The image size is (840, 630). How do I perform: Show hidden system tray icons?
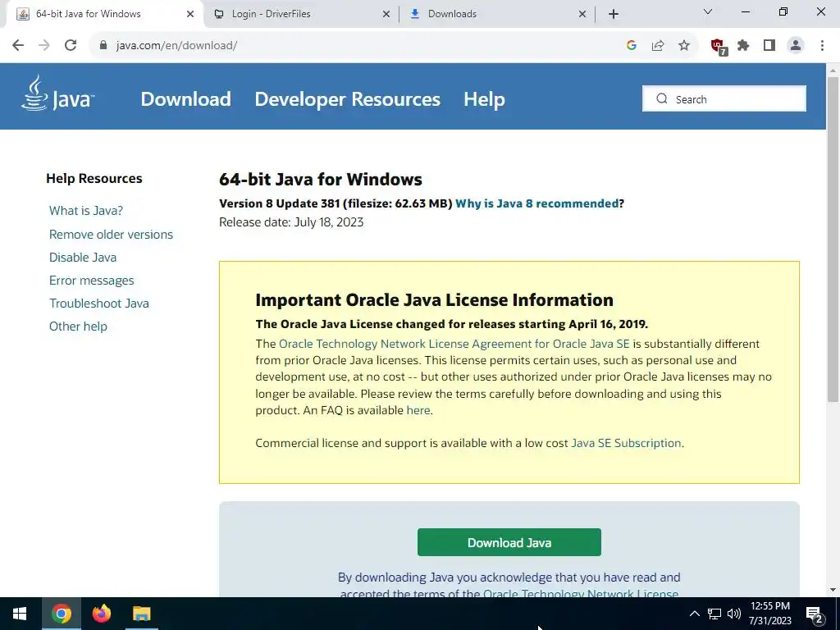(694, 614)
